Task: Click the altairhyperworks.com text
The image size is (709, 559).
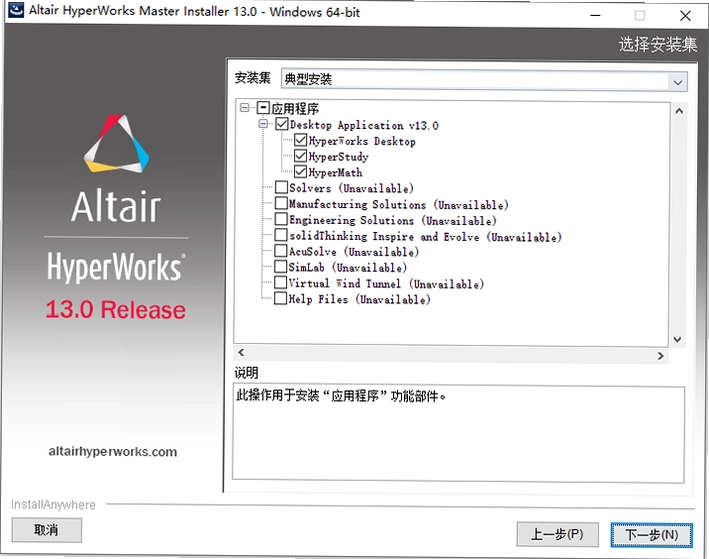Action: pos(113,451)
